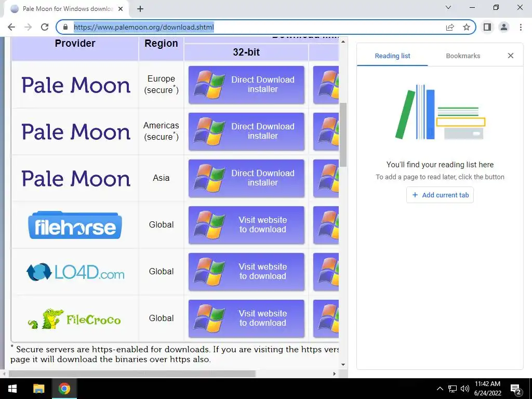Click the forward navigation arrow

[28, 27]
